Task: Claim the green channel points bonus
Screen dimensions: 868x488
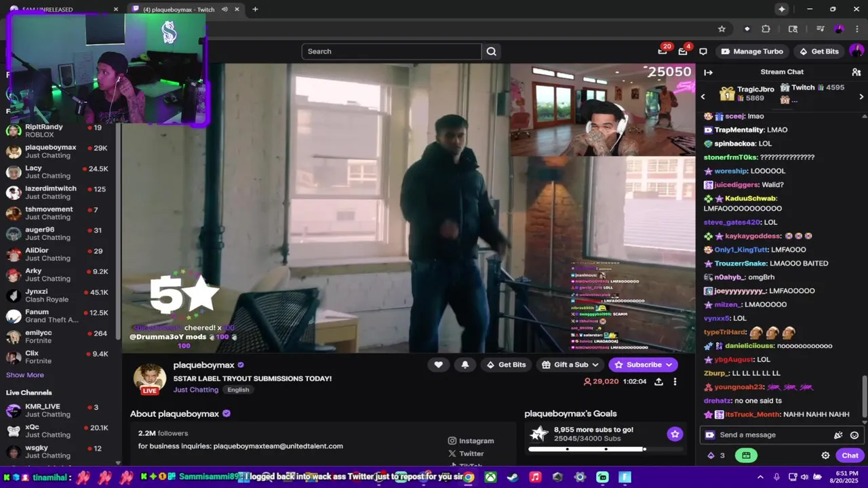Action: pos(746,455)
